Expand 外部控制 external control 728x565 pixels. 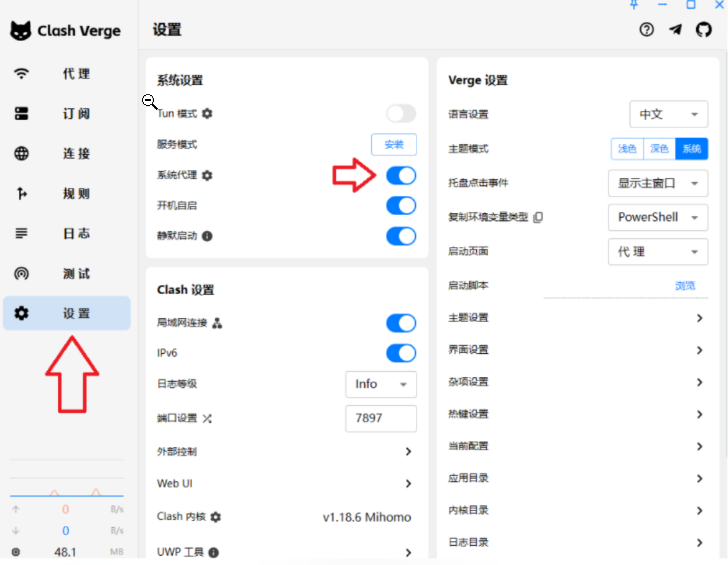tap(286, 451)
